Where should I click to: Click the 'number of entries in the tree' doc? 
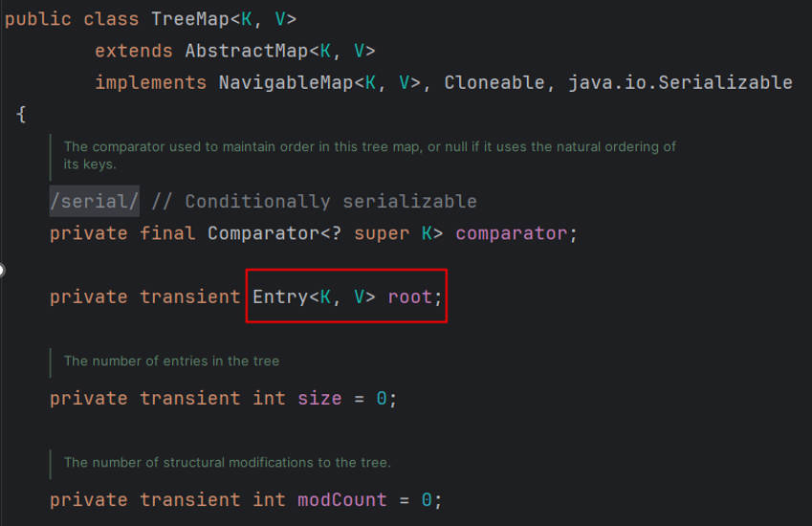(x=171, y=361)
